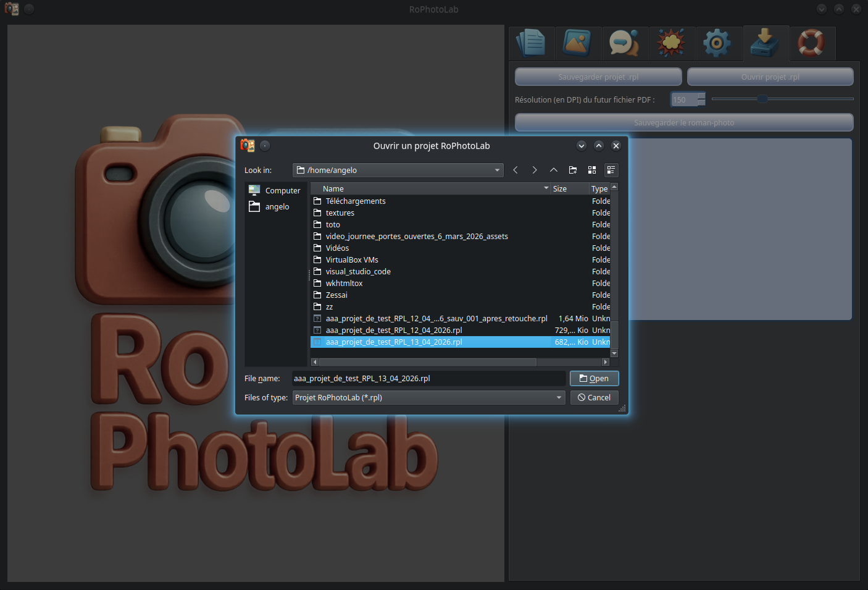Screen dimensions: 868x590
Task: Expand the Look in path dropdown
Action: coord(497,171)
